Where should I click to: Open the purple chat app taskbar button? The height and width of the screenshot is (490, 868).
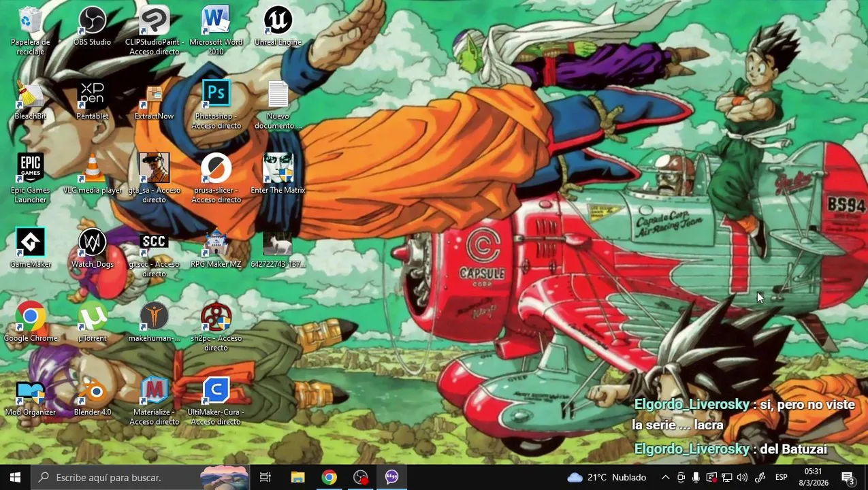pos(391,477)
